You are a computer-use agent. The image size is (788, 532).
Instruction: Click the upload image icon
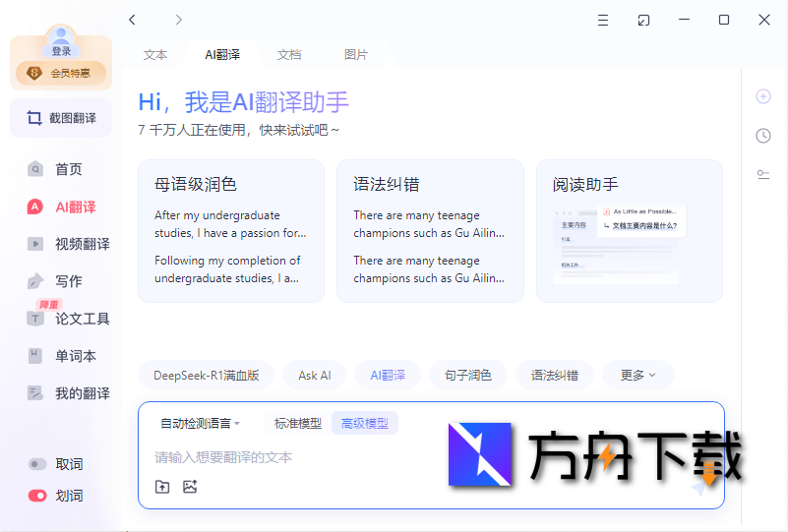(190, 487)
